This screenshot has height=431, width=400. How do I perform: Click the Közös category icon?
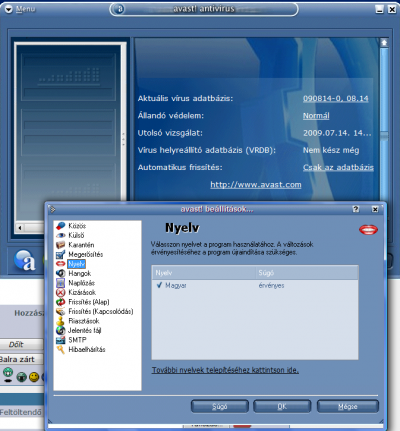(61, 226)
